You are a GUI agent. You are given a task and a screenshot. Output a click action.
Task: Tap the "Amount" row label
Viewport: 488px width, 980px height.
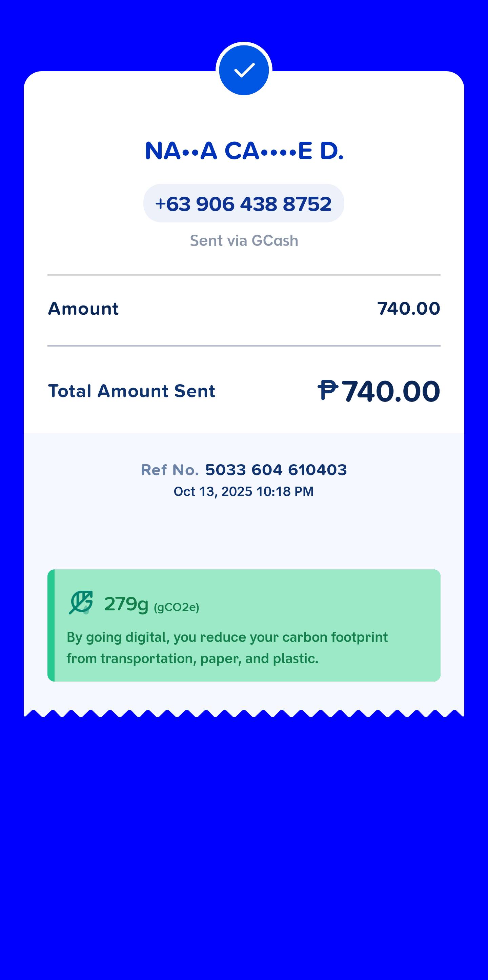click(83, 309)
